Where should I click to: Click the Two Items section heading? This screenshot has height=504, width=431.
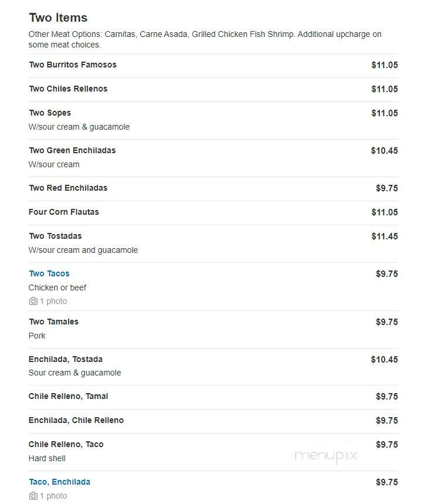58,18
